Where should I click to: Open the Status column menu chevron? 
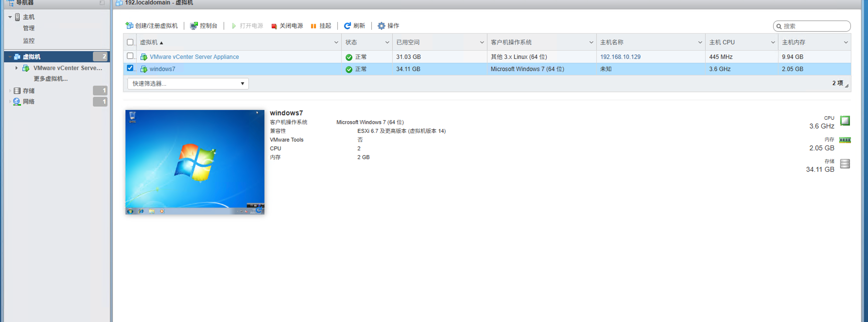tap(387, 42)
